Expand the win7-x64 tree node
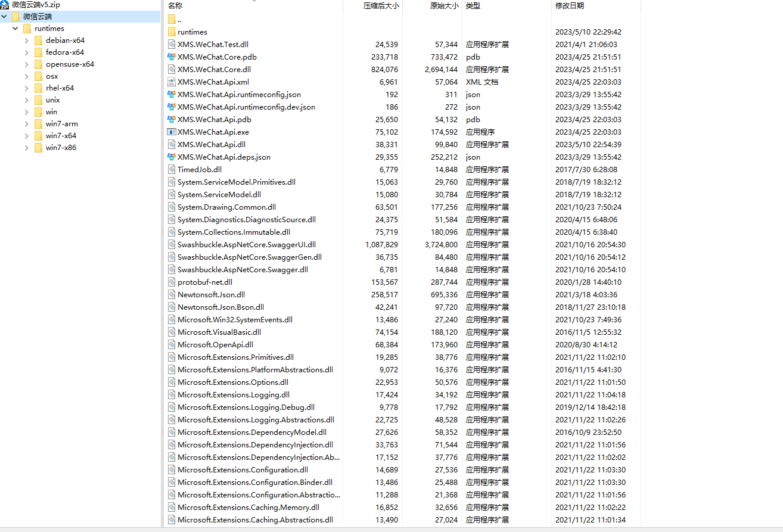 (27, 136)
